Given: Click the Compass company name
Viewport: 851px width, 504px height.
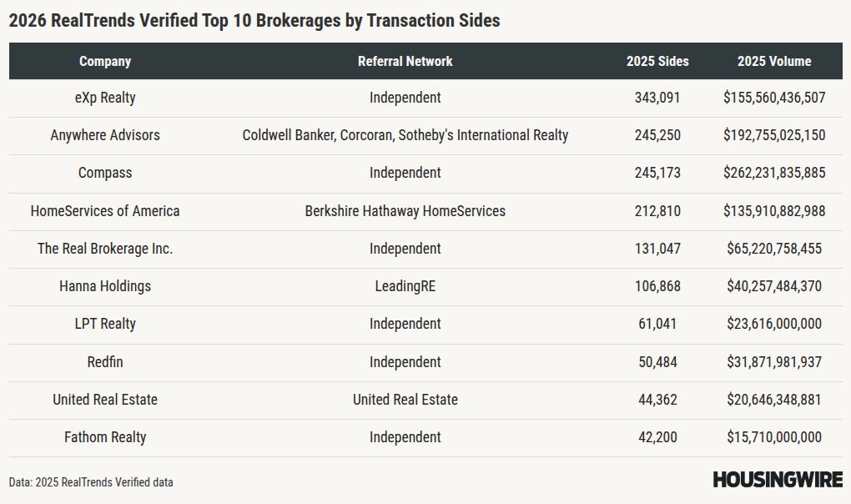Looking at the screenshot, I should point(105,173).
